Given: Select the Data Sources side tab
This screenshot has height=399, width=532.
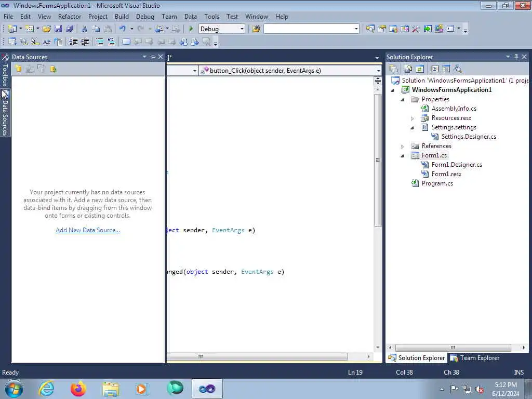Looking at the screenshot, I should tap(5, 113).
